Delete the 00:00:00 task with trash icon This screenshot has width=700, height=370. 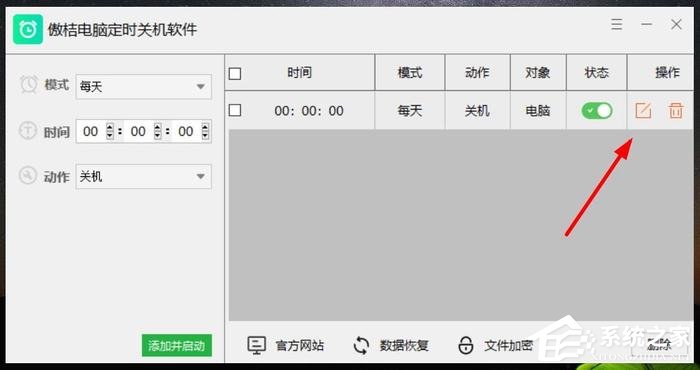click(675, 110)
